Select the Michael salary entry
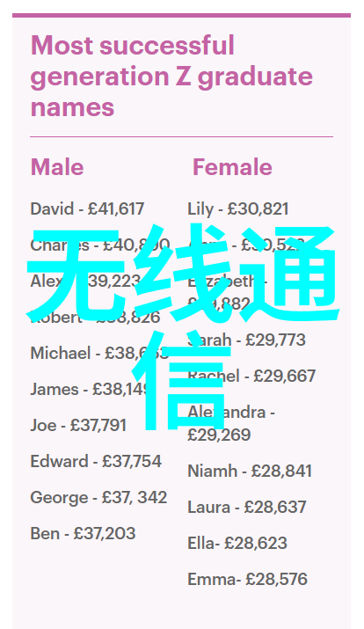The width and height of the screenshot is (364, 629). tap(99, 353)
